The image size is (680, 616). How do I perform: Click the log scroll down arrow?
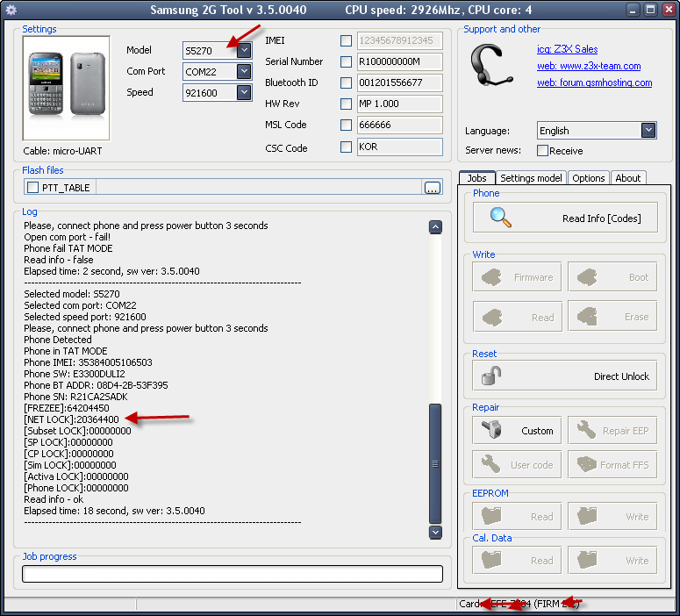click(435, 533)
